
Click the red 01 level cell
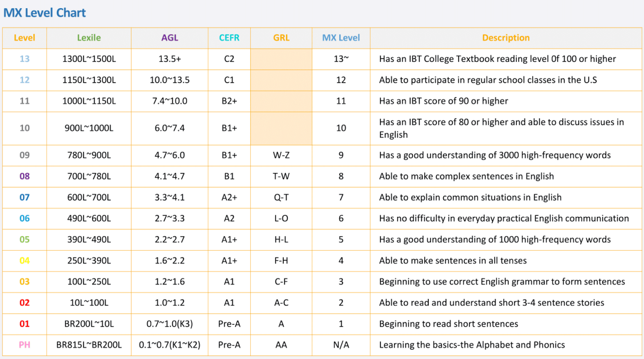25,324
